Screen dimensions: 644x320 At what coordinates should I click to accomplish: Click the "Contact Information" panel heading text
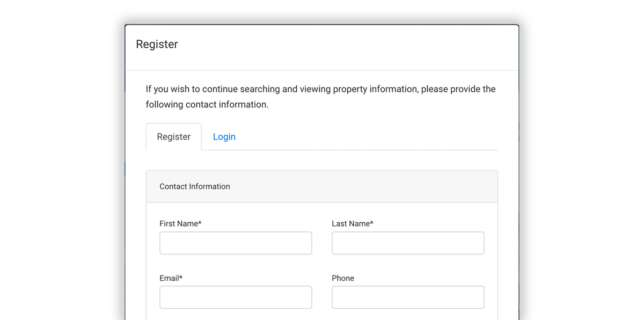tap(195, 186)
